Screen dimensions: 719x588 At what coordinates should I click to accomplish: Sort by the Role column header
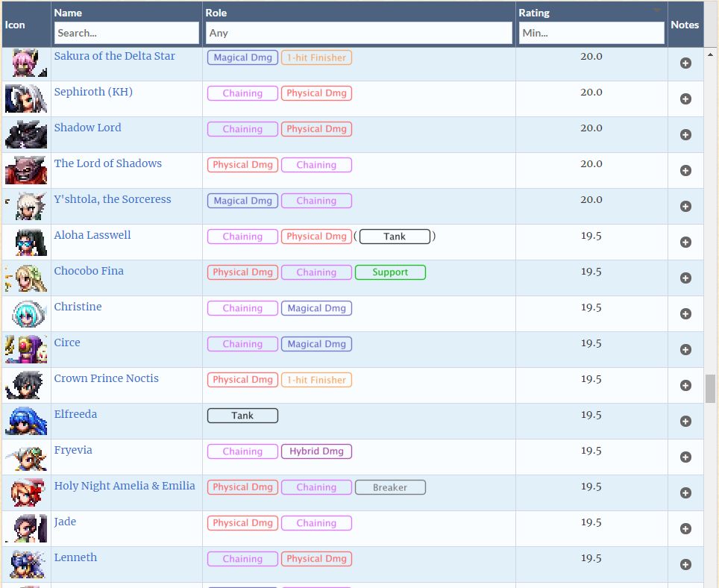216,13
